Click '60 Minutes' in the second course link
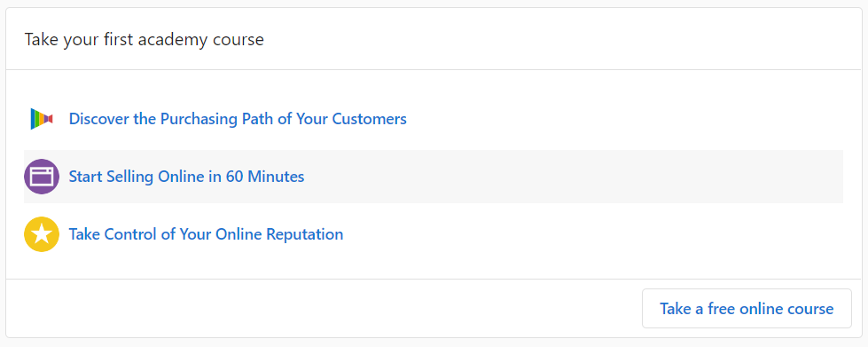This screenshot has height=347, width=868. (265, 177)
